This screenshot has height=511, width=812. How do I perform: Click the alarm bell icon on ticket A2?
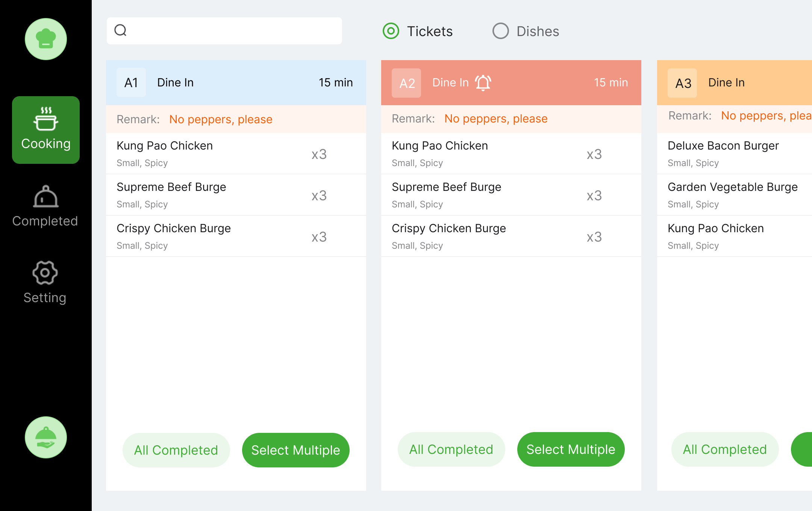pos(483,82)
